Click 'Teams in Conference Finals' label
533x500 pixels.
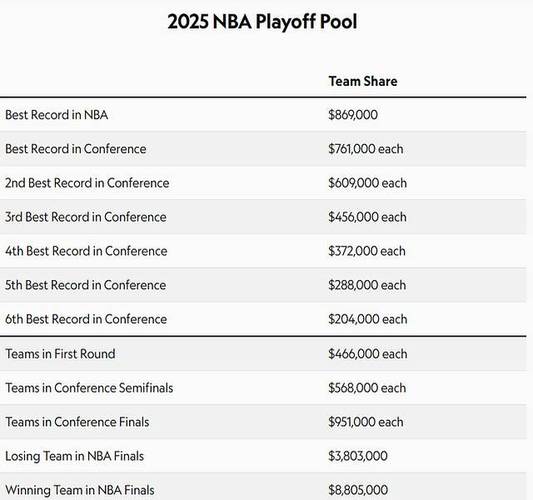click(x=77, y=422)
